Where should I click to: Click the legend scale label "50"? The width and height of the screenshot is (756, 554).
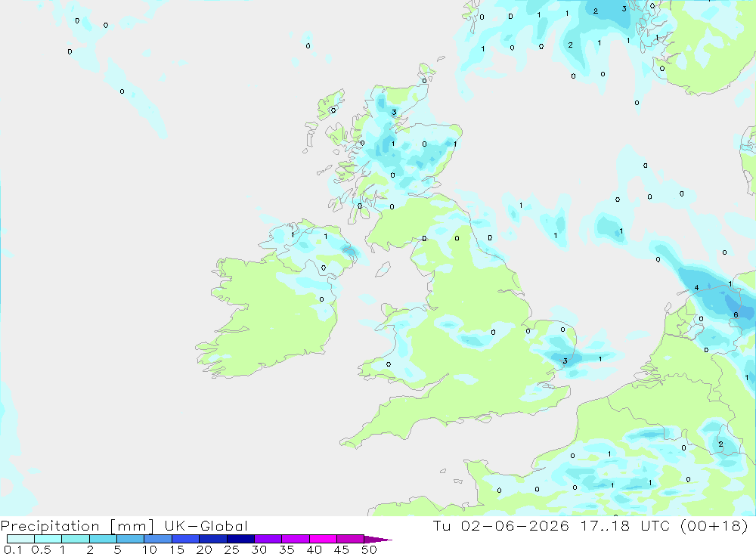point(369,549)
